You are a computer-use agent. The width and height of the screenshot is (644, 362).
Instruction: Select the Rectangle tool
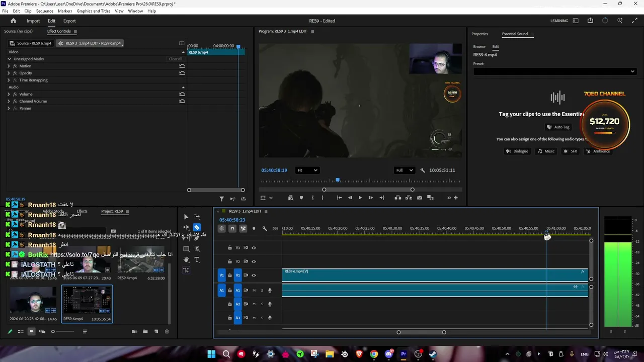tap(186, 249)
